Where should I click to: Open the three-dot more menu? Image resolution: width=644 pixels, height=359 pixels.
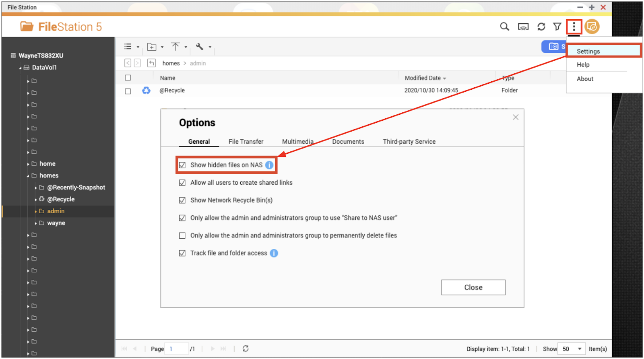tap(574, 27)
